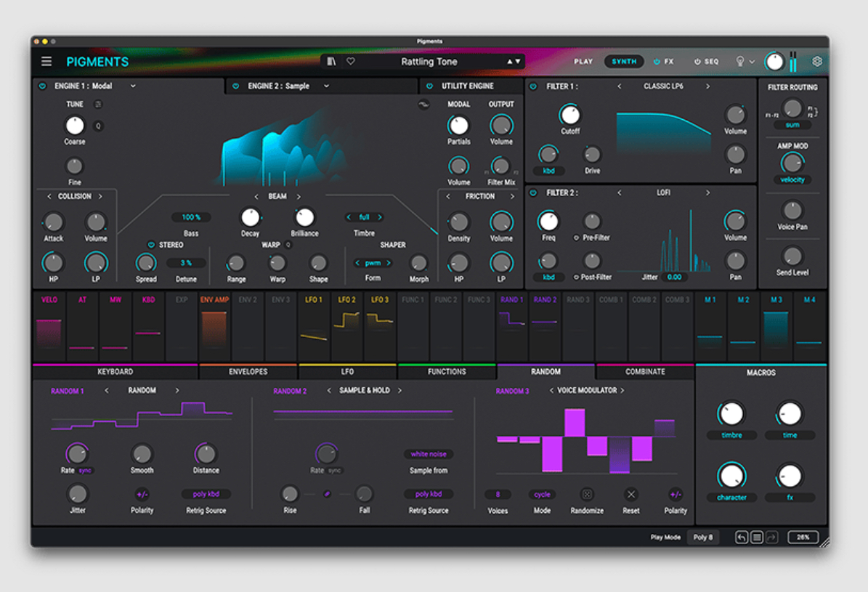Select next filter type after CLASSIC LP6
868x592 pixels.
(x=707, y=86)
